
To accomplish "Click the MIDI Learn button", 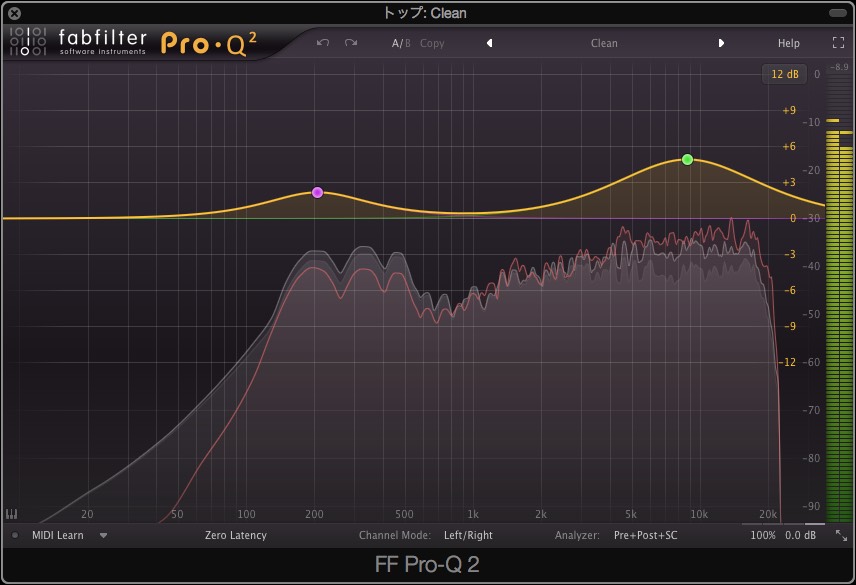I will tap(57, 535).
